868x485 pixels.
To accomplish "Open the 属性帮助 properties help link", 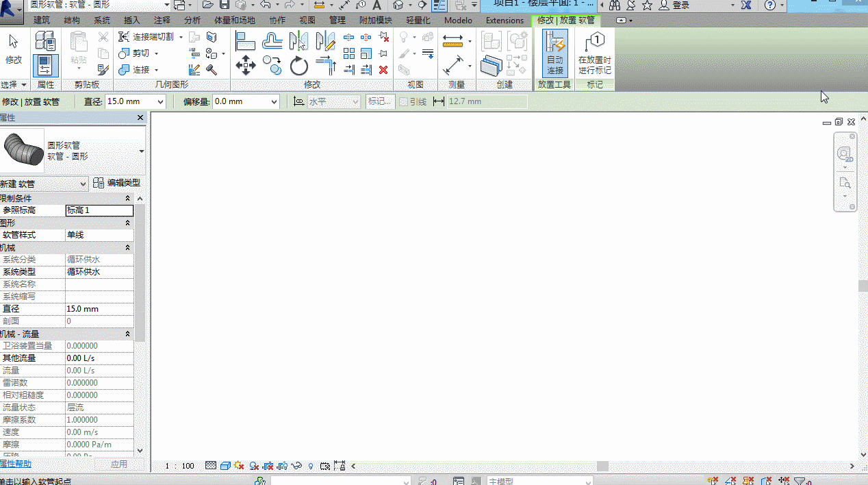I will pyautogui.click(x=15, y=464).
